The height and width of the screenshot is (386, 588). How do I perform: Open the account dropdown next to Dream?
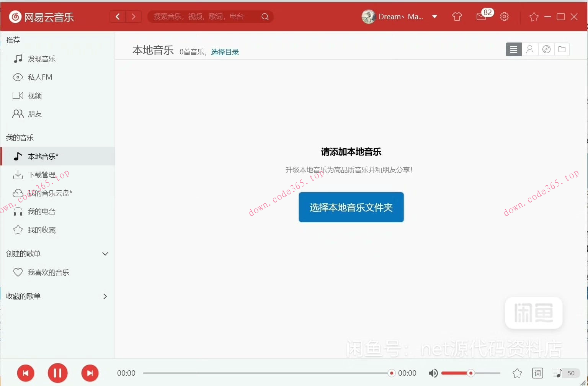click(x=434, y=16)
